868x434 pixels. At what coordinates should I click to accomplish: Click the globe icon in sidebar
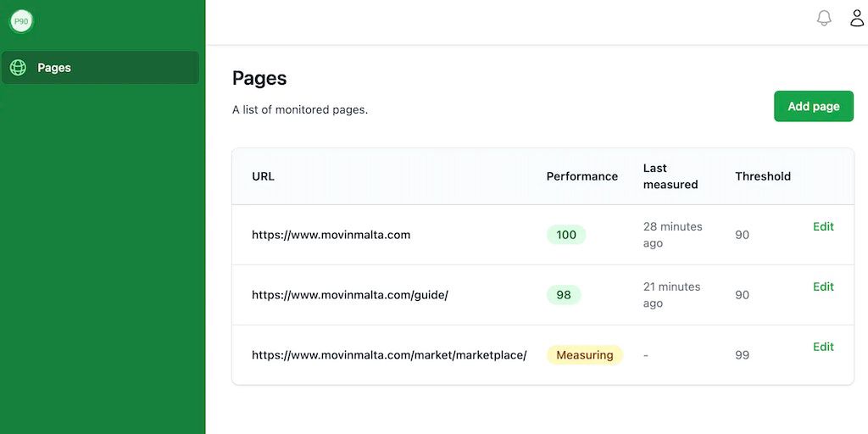tap(18, 68)
